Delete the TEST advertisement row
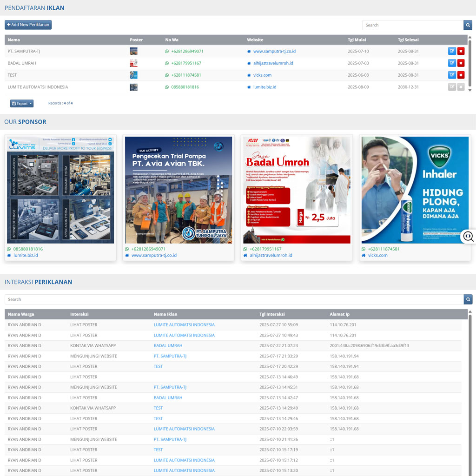476x476 pixels. [461, 75]
